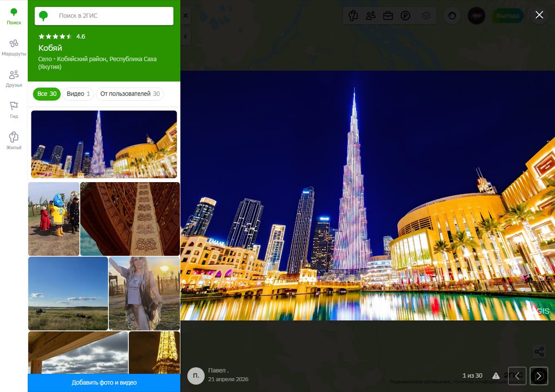Click the 4.6 star rating
The height and width of the screenshot is (392, 555).
pyautogui.click(x=62, y=36)
